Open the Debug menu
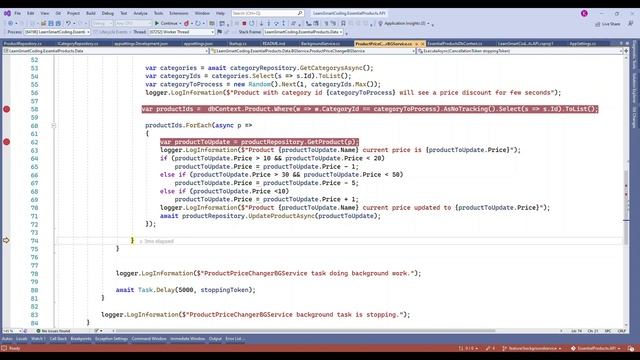This screenshot has height=360, width=640. pyautogui.click(x=107, y=13)
